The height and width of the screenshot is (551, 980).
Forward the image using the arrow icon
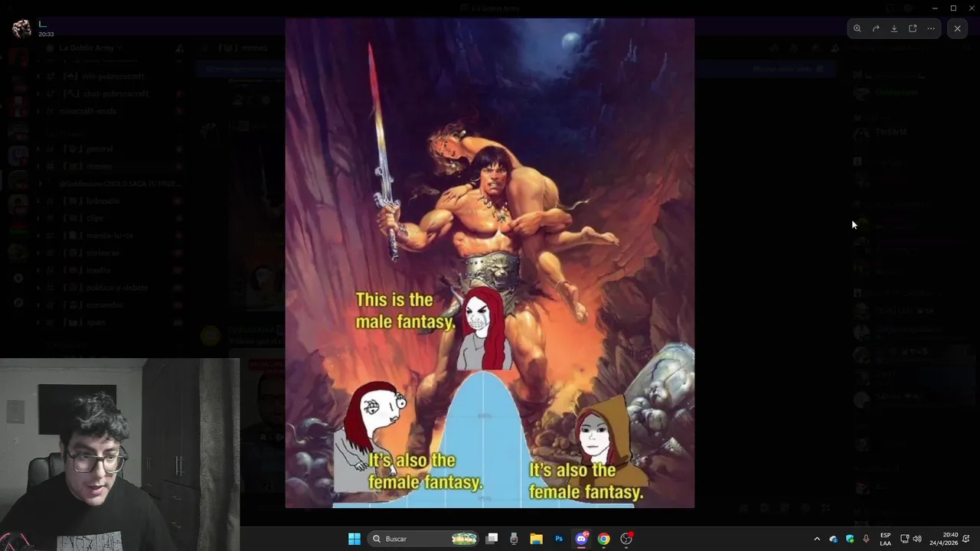point(876,28)
